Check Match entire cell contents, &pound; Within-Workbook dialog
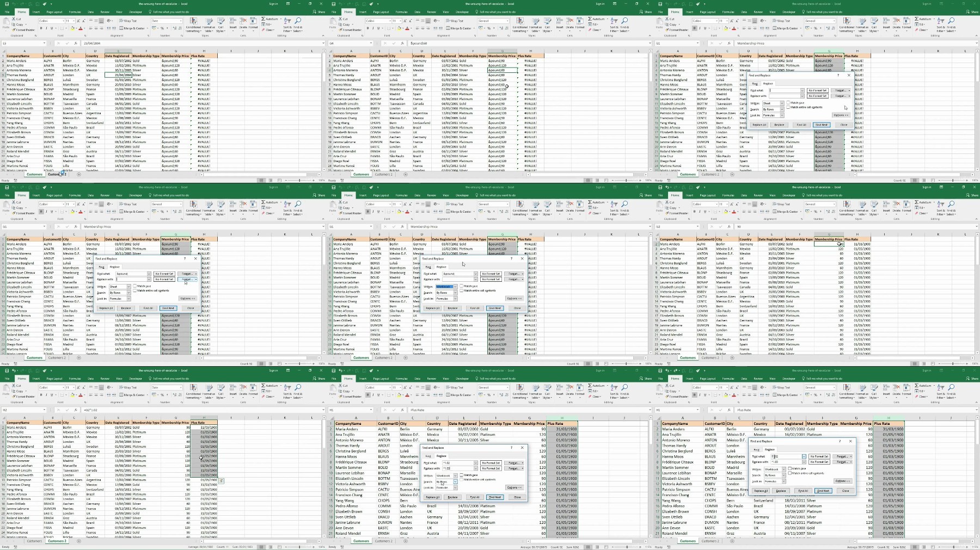Viewport: 980px width, 550px height. click(x=461, y=291)
